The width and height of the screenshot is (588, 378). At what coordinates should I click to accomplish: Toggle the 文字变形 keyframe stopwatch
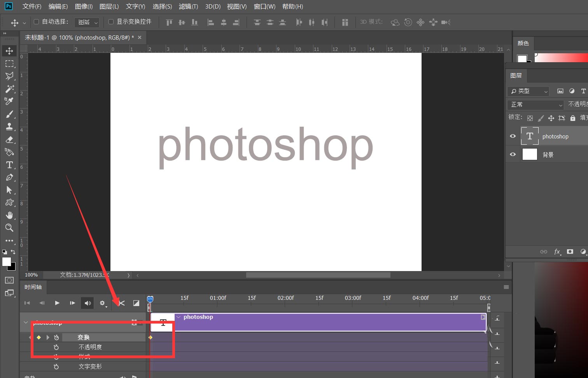pos(56,367)
